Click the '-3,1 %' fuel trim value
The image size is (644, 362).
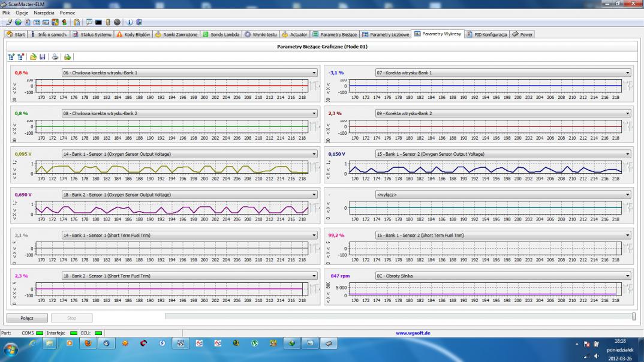pos(336,73)
